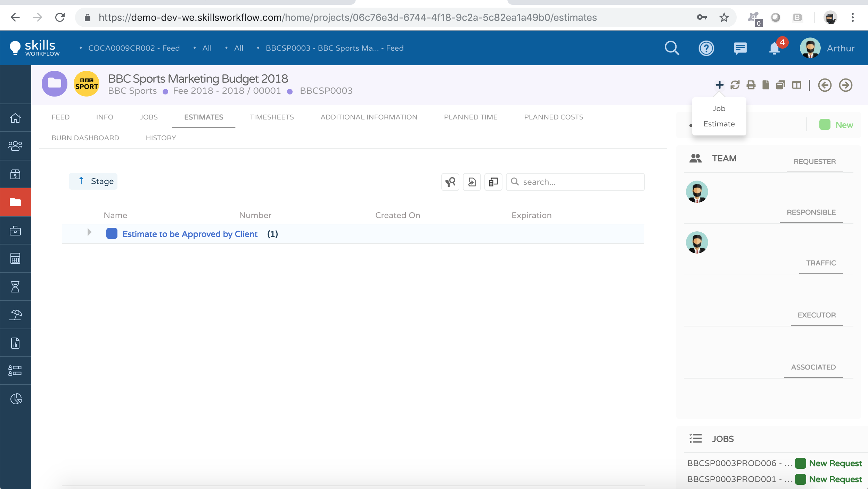
Task: Toggle the Traffic team filter
Action: [x=820, y=263]
